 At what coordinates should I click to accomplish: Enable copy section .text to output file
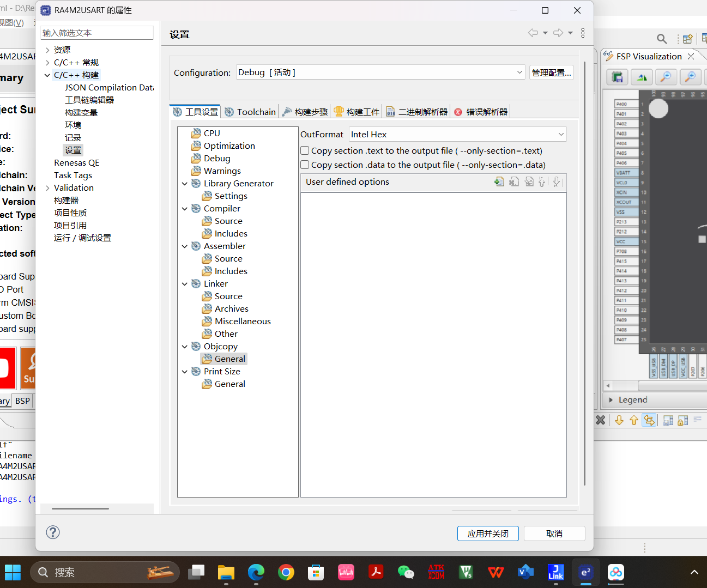[305, 150]
